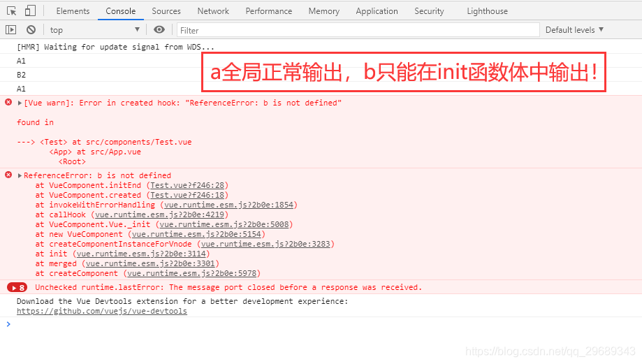
Task: Open live expression eye icon
Action: coord(159,30)
